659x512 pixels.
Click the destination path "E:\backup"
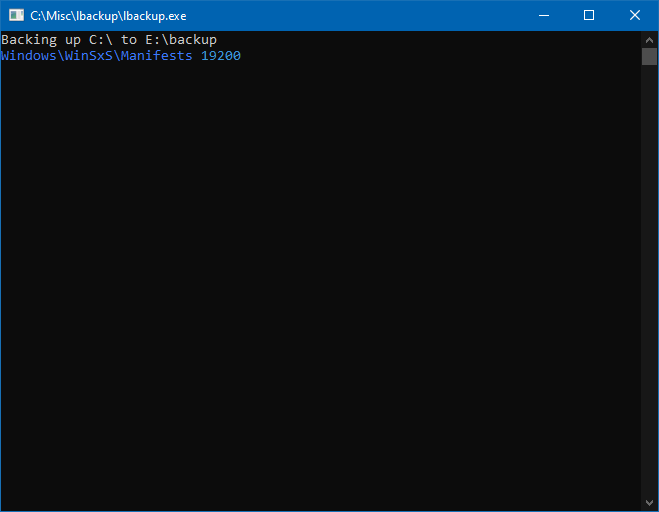point(181,40)
